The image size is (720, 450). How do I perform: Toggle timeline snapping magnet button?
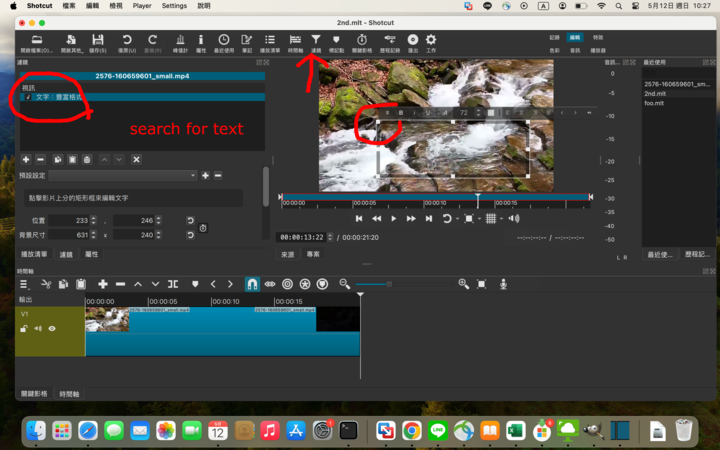(252, 284)
